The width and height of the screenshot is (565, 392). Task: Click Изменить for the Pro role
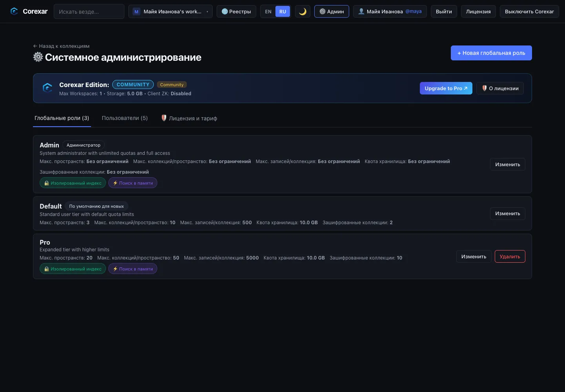(474, 256)
